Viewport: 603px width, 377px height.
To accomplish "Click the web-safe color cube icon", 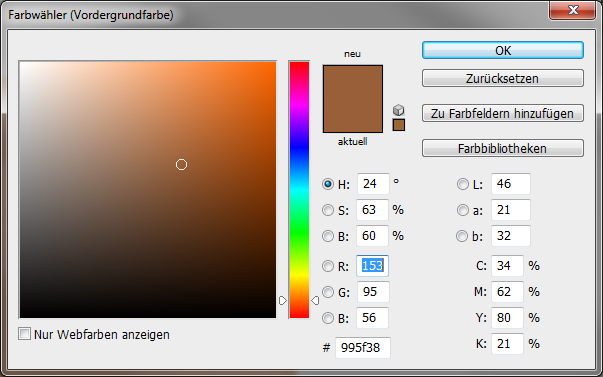I will (399, 110).
